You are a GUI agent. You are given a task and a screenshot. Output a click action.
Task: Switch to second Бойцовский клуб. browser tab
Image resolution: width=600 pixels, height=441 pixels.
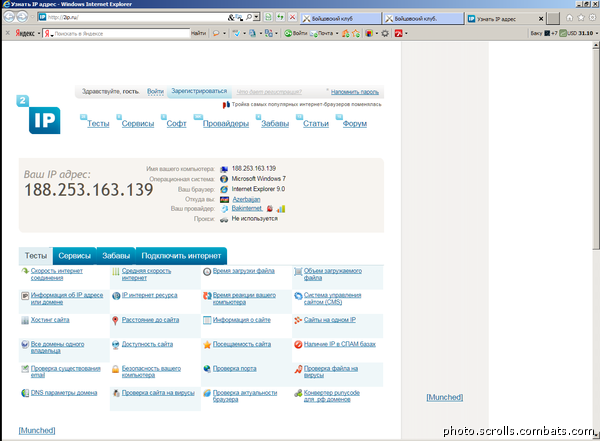(x=423, y=18)
